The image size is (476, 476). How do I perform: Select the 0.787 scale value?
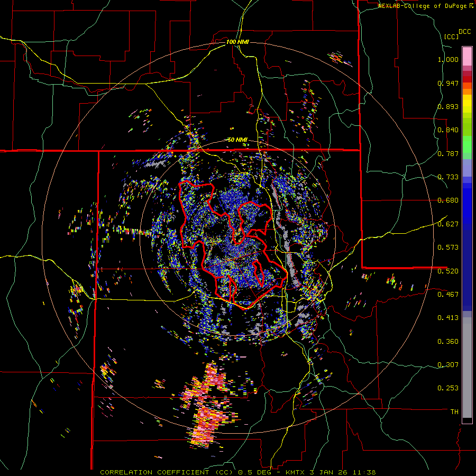448,153
